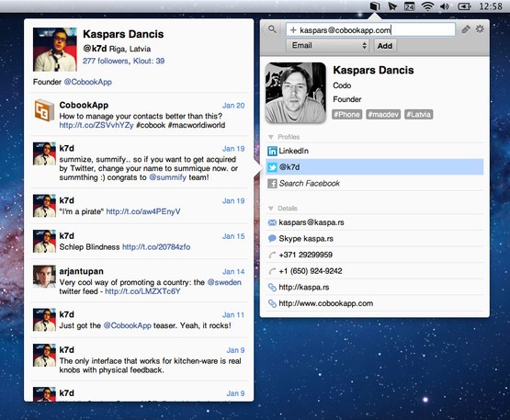This screenshot has height=420, width=510.
Task: Click the search magnifier icon
Action: click(x=272, y=29)
